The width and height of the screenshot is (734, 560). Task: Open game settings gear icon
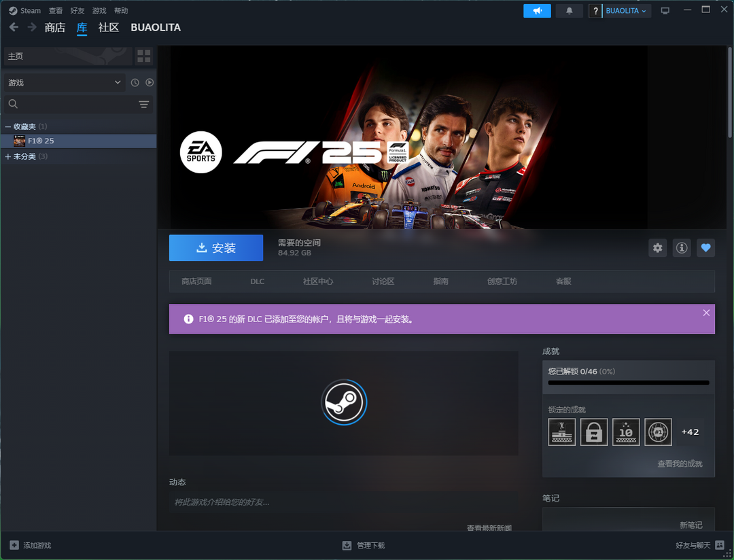657,248
